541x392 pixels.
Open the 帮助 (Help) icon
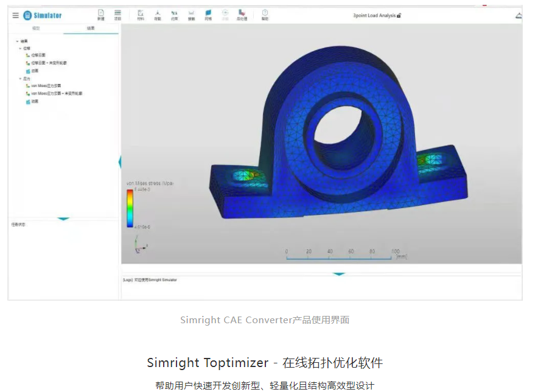pos(265,15)
